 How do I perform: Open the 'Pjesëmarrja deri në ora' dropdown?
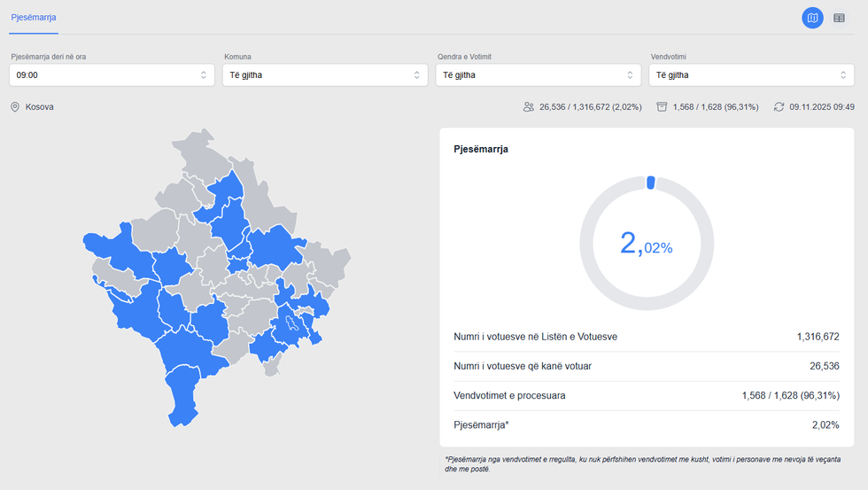click(x=112, y=75)
